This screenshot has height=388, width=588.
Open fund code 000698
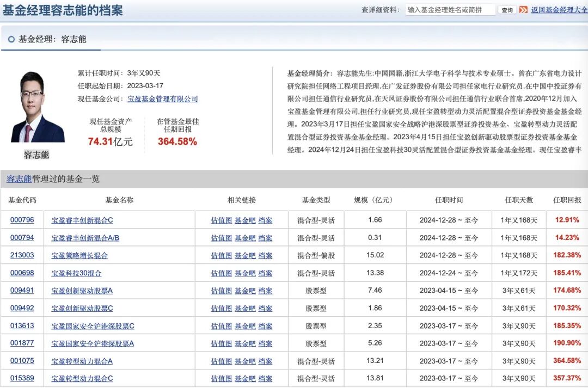point(22,273)
